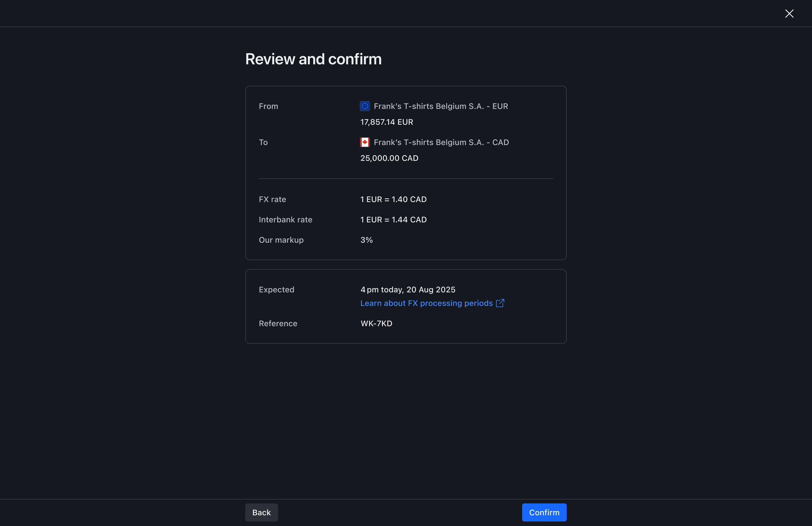Click the EU flag icon

pos(365,106)
